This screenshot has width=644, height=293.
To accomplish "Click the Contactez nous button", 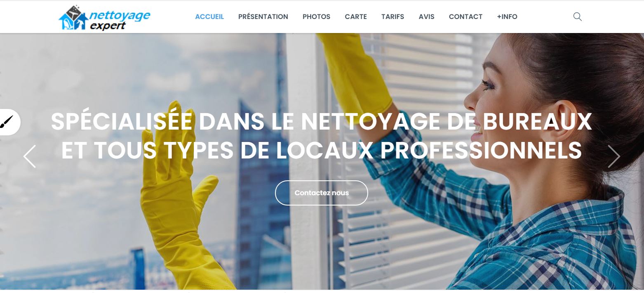I will click(x=322, y=193).
